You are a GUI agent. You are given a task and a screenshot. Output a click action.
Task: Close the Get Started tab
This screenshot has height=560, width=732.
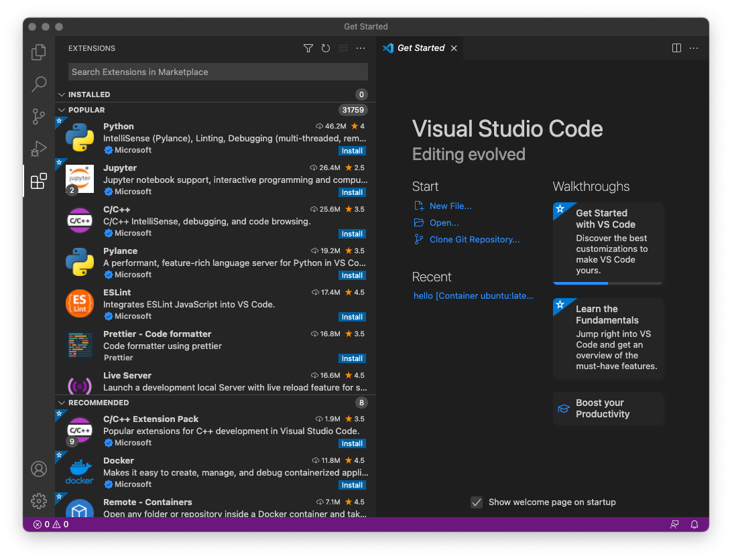pos(454,48)
